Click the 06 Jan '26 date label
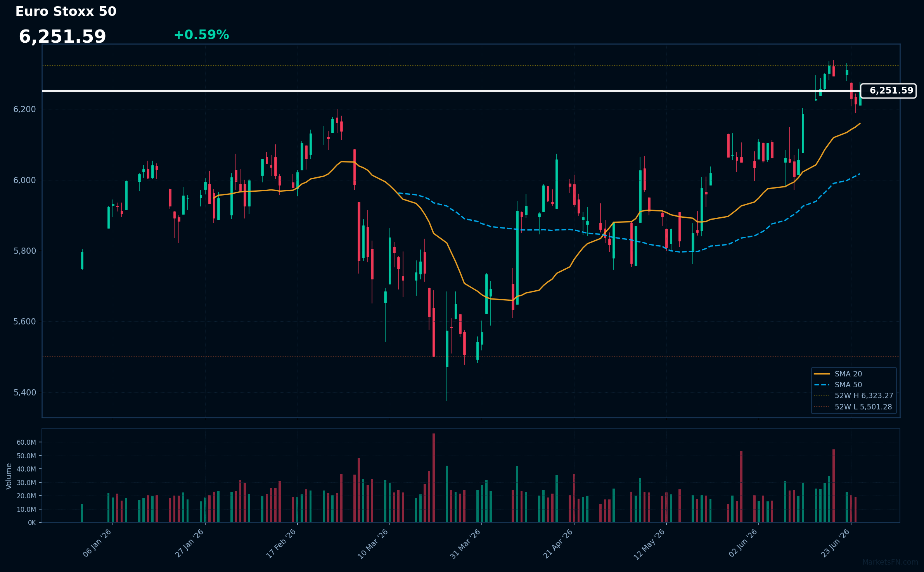 coord(97,543)
